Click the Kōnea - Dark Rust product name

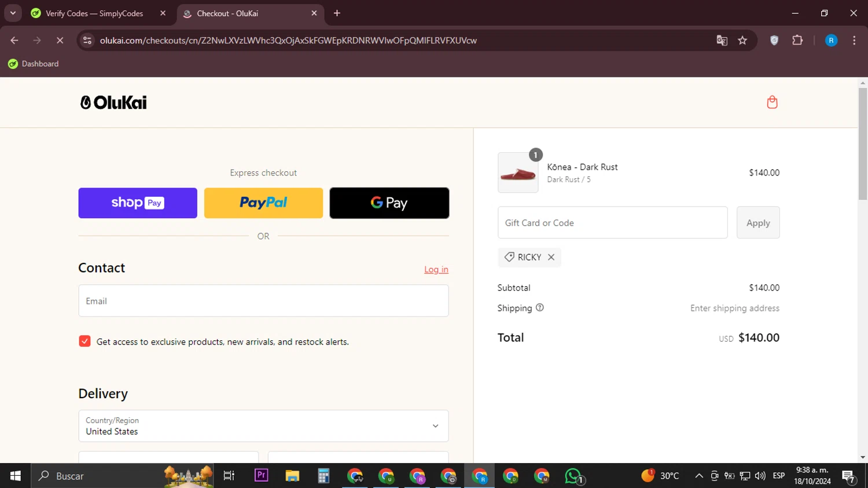(582, 167)
